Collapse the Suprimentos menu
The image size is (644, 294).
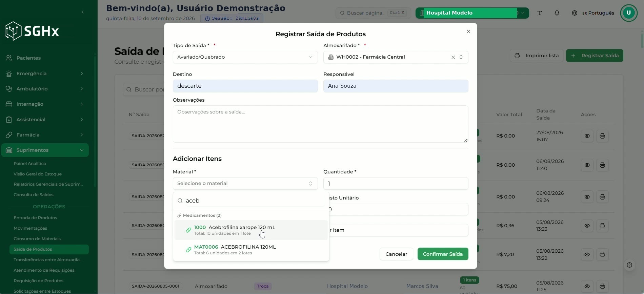[45, 150]
